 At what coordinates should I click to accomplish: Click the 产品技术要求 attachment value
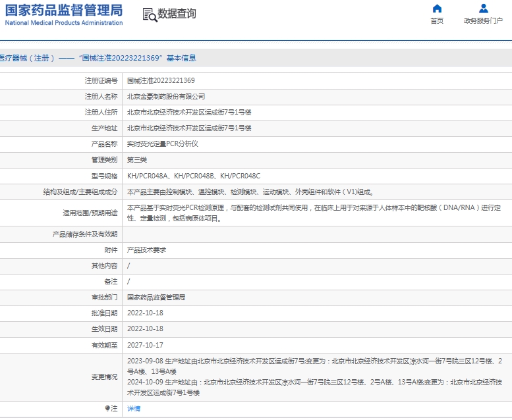click(146, 250)
